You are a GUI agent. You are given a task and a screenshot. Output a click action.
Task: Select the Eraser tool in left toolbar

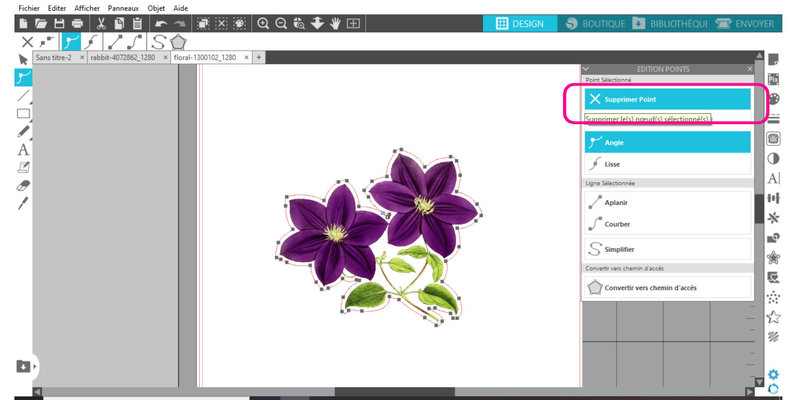click(x=23, y=185)
